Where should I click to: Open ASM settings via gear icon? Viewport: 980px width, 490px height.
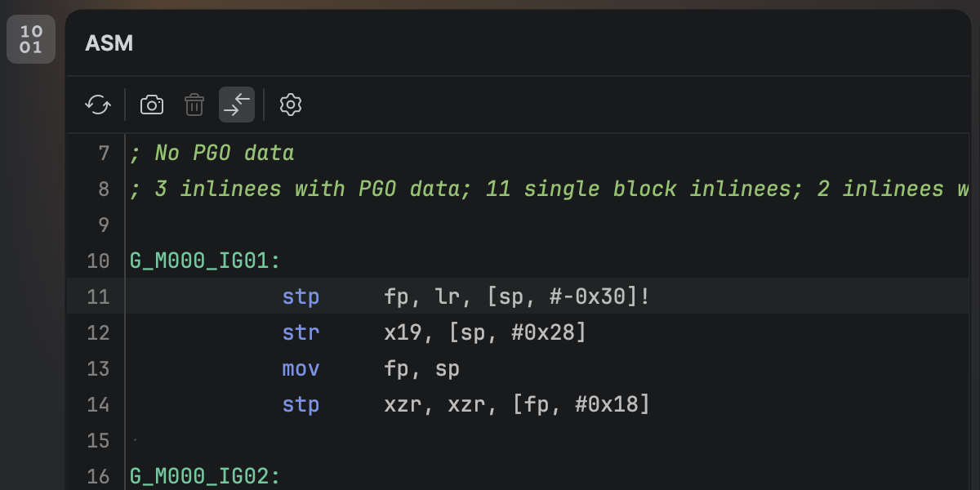291,105
